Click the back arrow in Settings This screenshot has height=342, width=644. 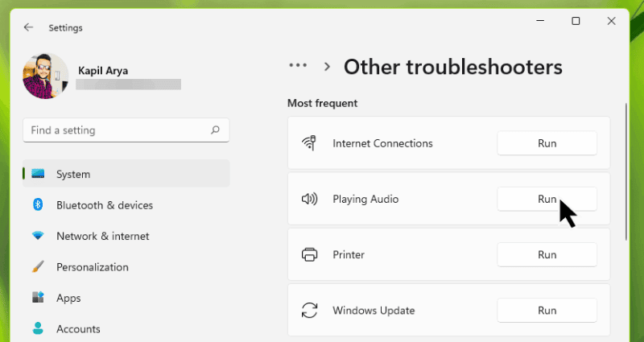point(29,27)
